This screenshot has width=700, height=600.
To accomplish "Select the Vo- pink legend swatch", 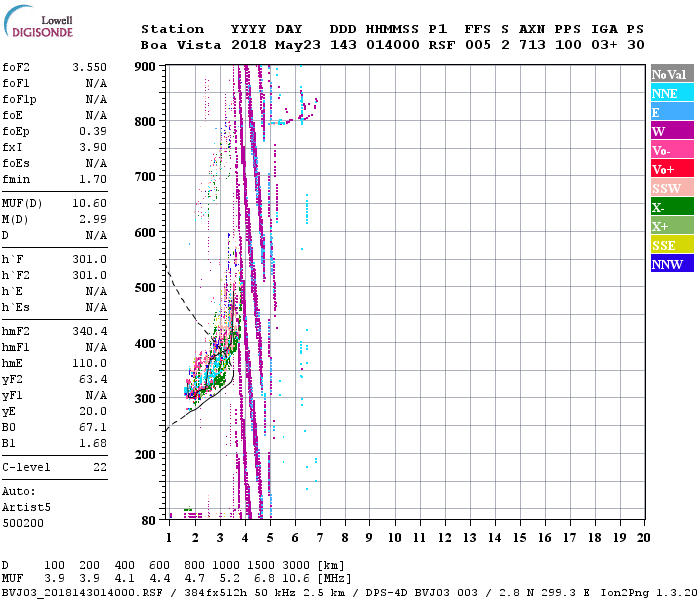I will pyautogui.click(x=672, y=150).
